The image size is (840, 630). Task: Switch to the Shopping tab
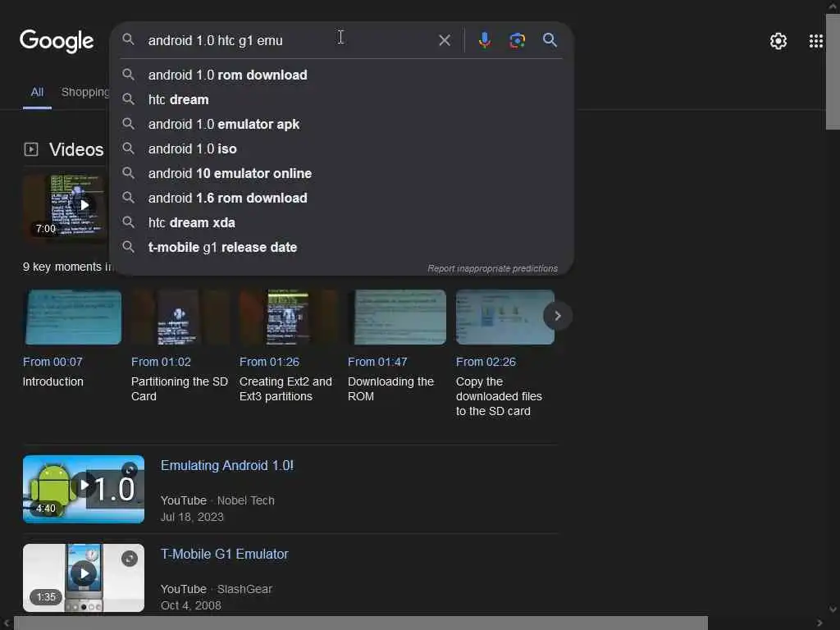tap(85, 92)
